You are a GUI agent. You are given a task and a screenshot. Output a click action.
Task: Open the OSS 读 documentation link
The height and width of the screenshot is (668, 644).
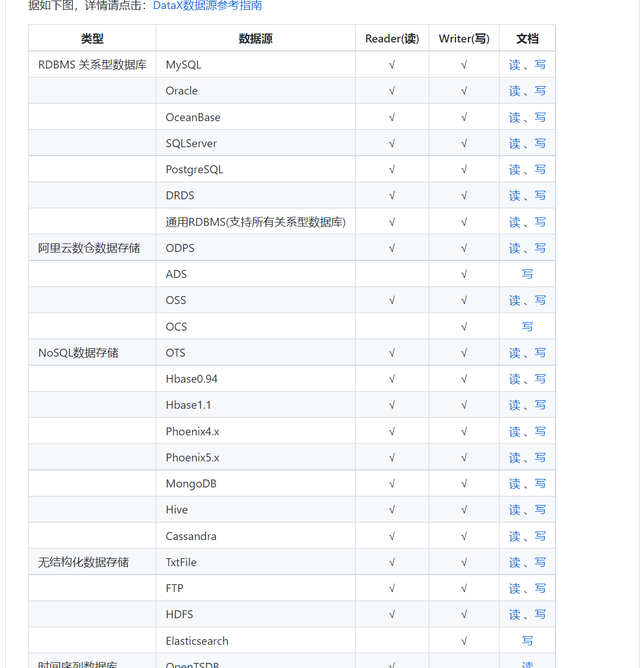pyautogui.click(x=515, y=301)
